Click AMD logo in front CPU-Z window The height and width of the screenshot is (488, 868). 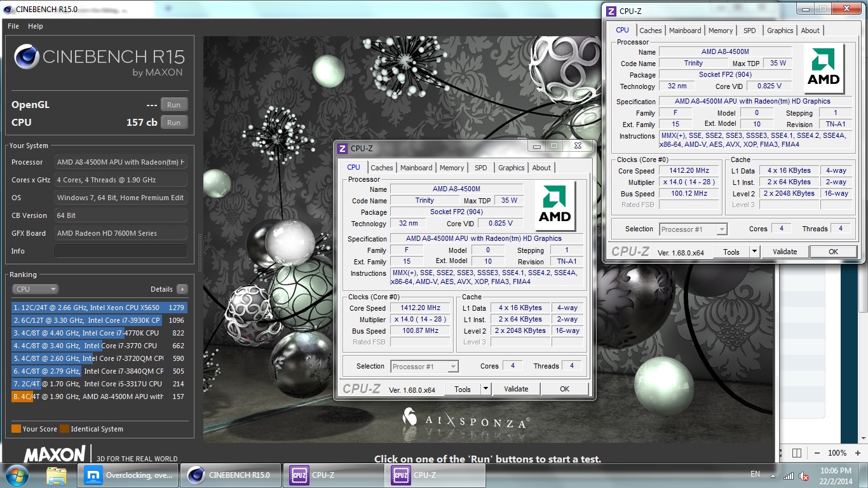click(555, 206)
